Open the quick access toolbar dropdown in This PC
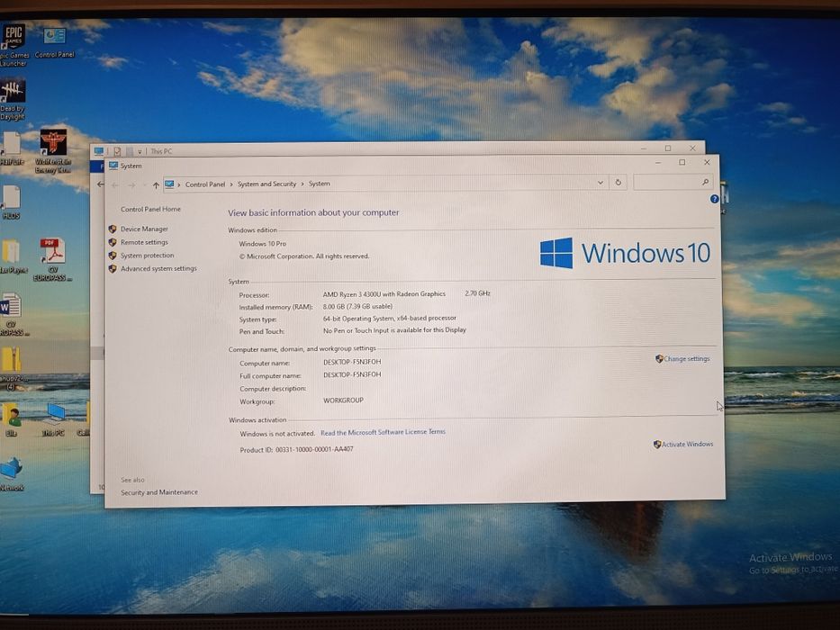Image resolution: width=840 pixels, height=630 pixels. (140, 152)
